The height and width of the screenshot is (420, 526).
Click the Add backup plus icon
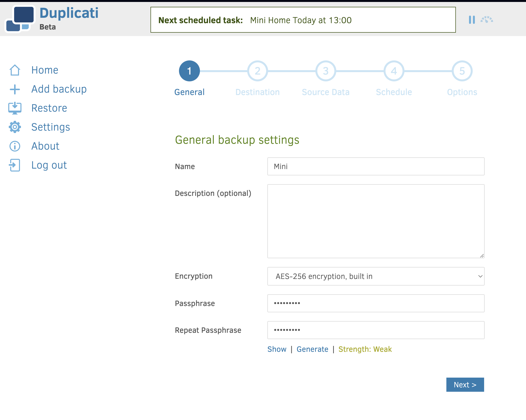point(15,89)
